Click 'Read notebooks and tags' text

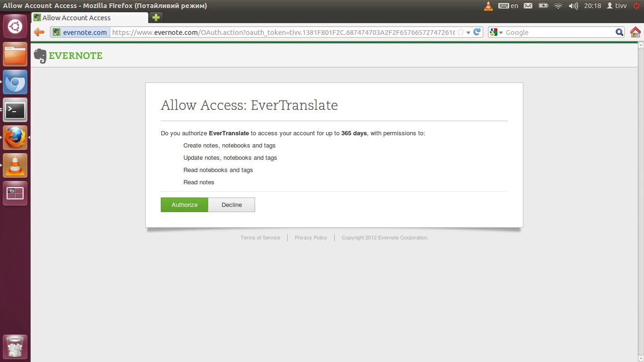click(218, 170)
